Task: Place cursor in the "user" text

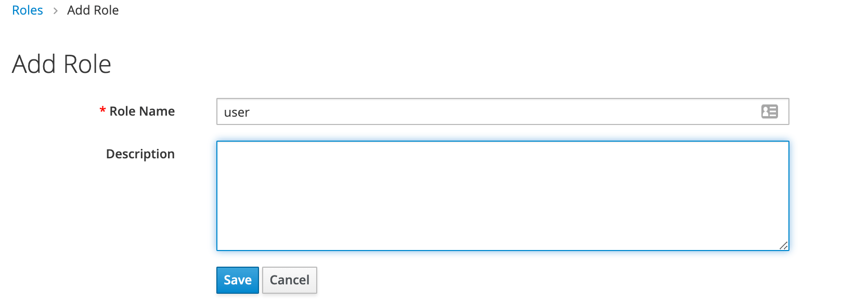Action: [x=237, y=113]
